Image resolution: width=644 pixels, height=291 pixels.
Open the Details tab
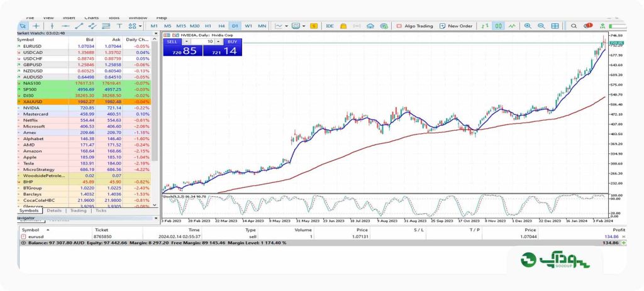click(54, 211)
